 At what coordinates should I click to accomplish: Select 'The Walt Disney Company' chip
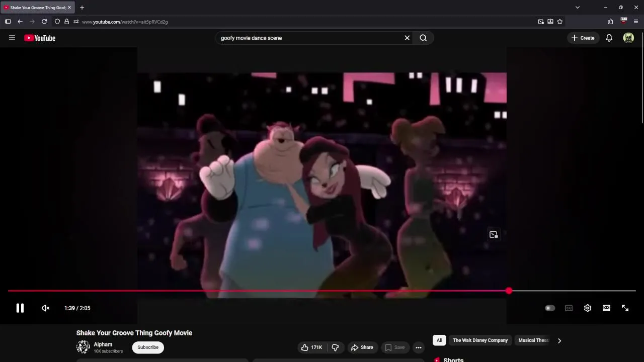(x=480, y=340)
